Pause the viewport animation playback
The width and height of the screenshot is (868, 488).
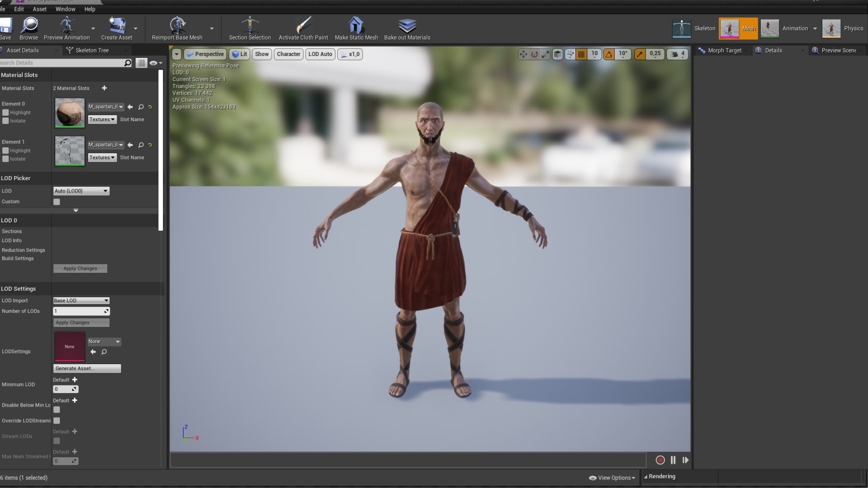(673, 460)
